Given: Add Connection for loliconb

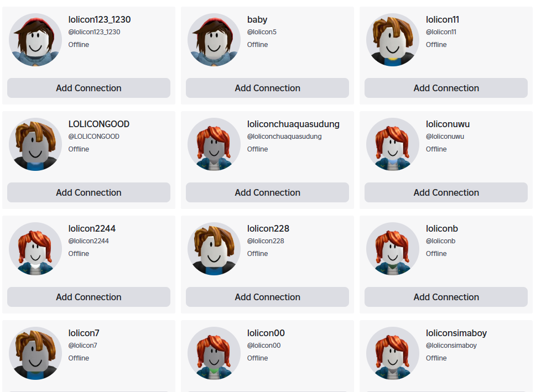Looking at the screenshot, I should (x=446, y=297).
